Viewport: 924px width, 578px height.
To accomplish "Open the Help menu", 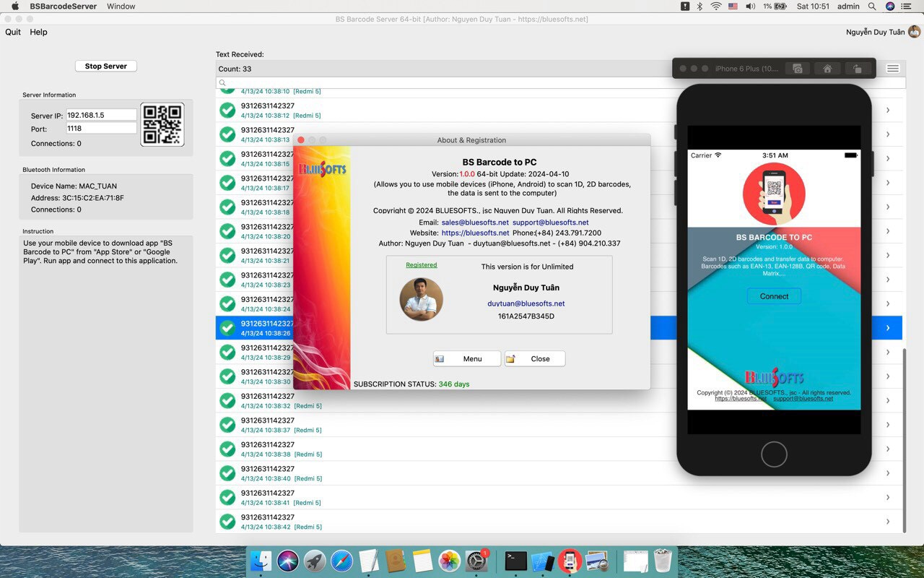I will click(38, 32).
